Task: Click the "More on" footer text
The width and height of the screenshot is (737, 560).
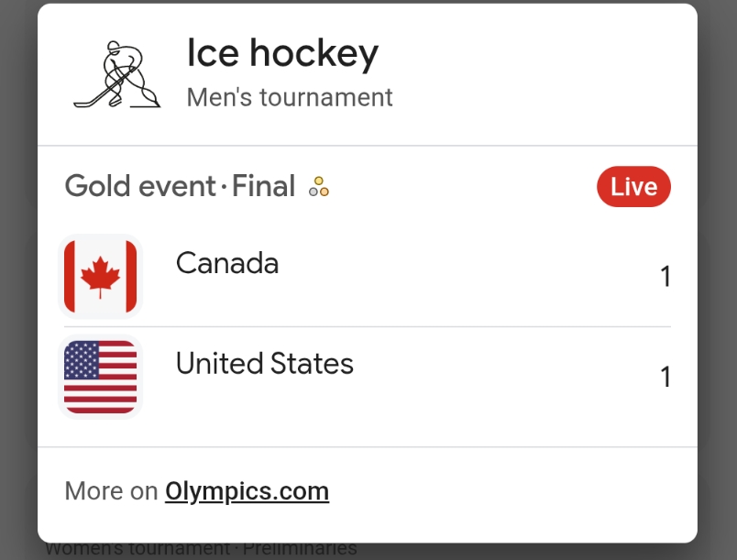Action: coord(111,491)
